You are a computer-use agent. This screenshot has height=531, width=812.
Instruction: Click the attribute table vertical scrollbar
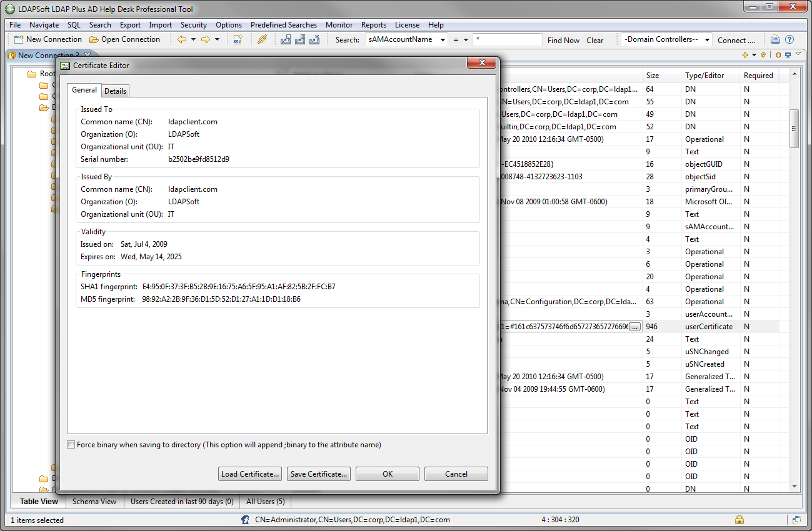(x=794, y=129)
